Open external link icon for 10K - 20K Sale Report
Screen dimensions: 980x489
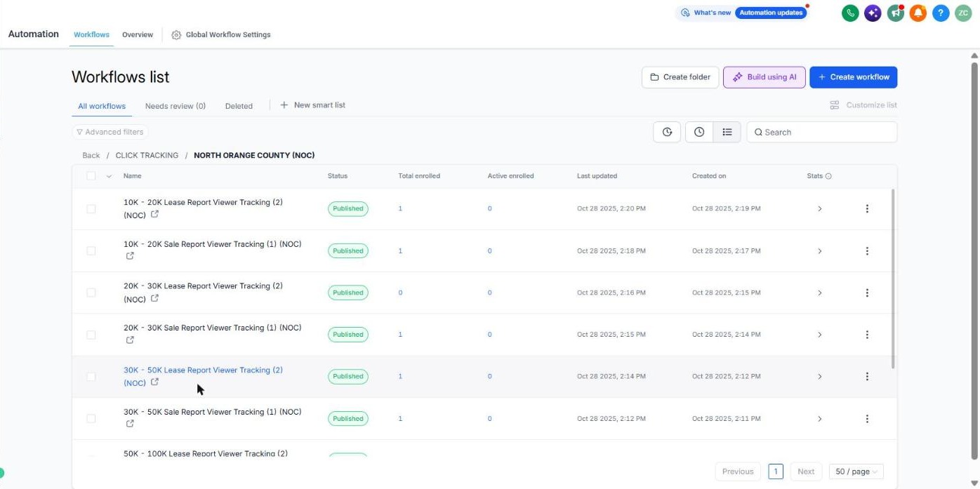(x=130, y=256)
